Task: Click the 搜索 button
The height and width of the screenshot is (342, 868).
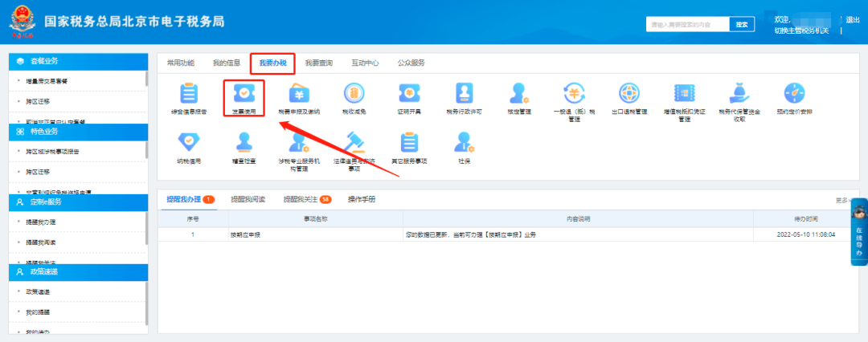Action: (742, 25)
